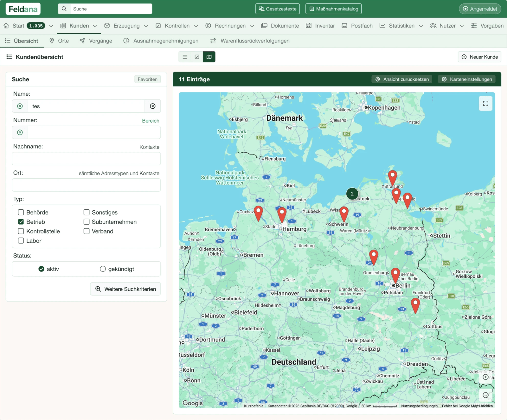Image resolution: width=507 pixels, height=420 pixels.
Task: Click the map pin at Berlin
Action: (x=395, y=275)
